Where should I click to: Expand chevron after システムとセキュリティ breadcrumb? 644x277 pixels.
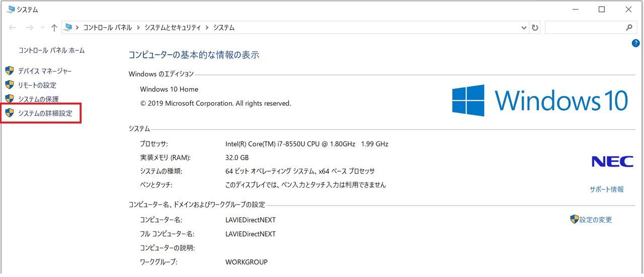tap(207, 28)
